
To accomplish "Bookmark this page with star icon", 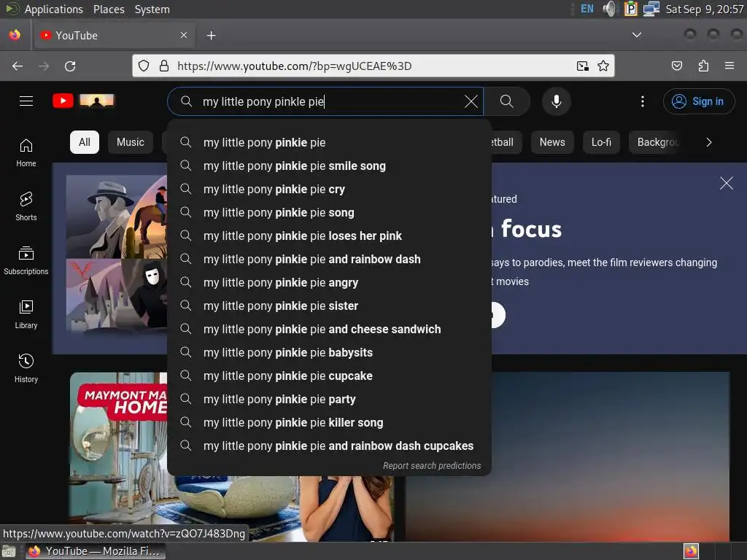I will pos(603,66).
